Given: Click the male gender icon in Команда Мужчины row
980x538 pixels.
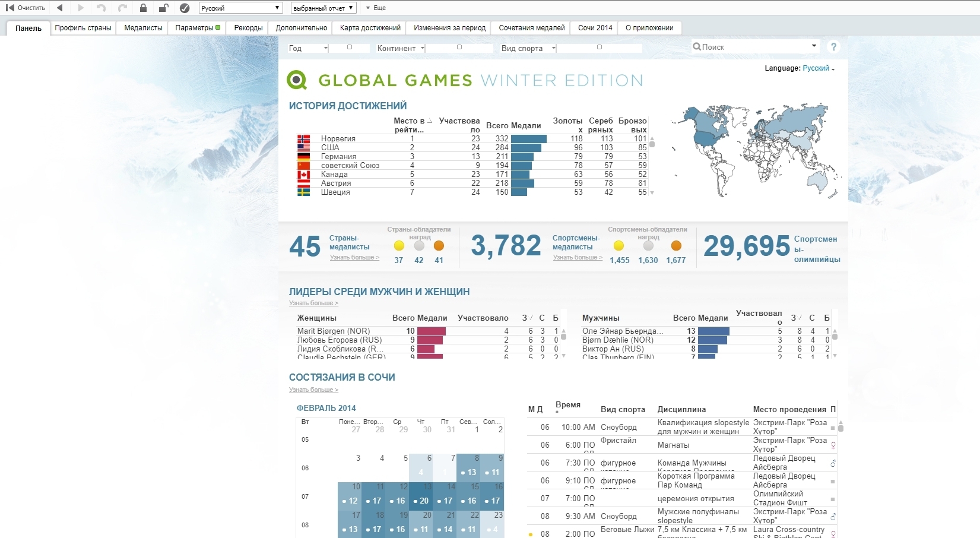Looking at the screenshot, I should point(833,463).
